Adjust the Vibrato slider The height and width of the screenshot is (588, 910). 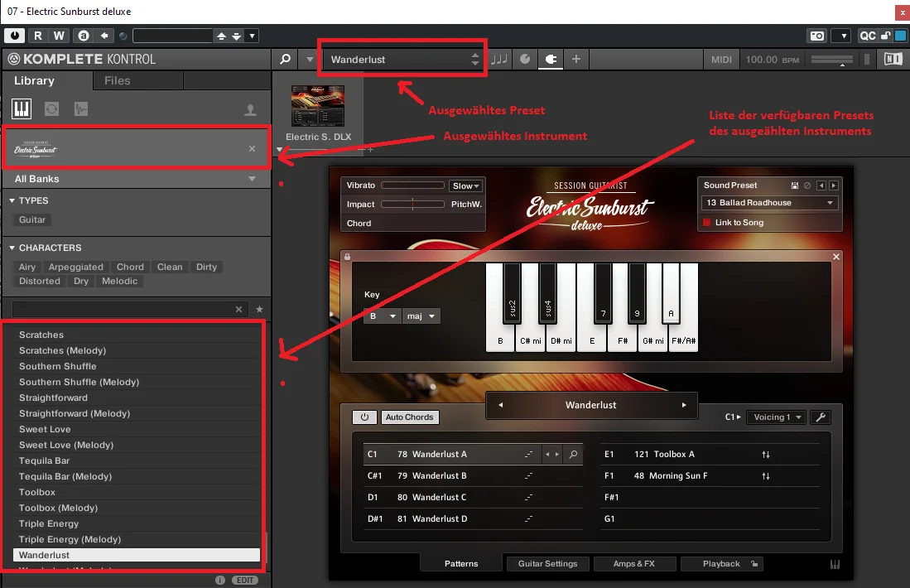(x=412, y=186)
